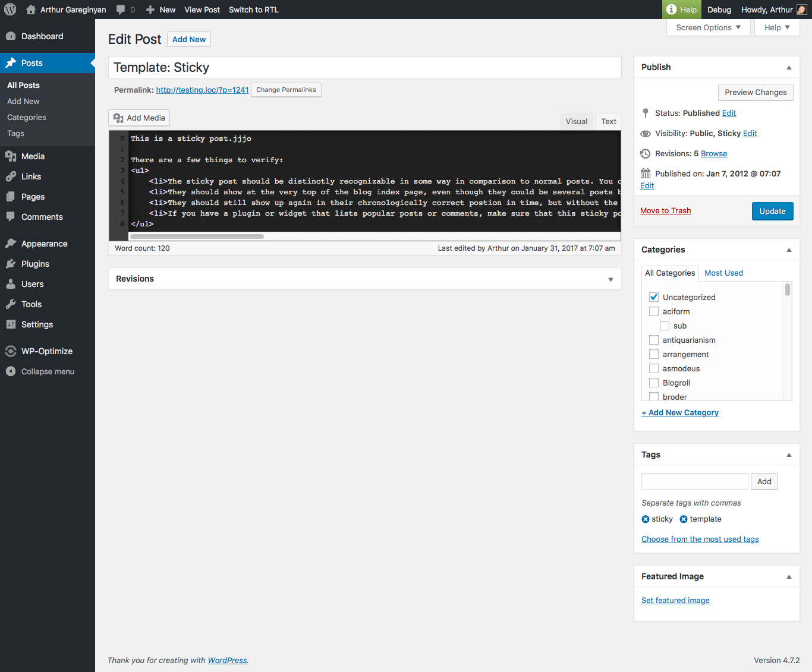Viewport: 812px width, 672px height.
Task: Click the status key icon in Publish
Action: point(646,113)
